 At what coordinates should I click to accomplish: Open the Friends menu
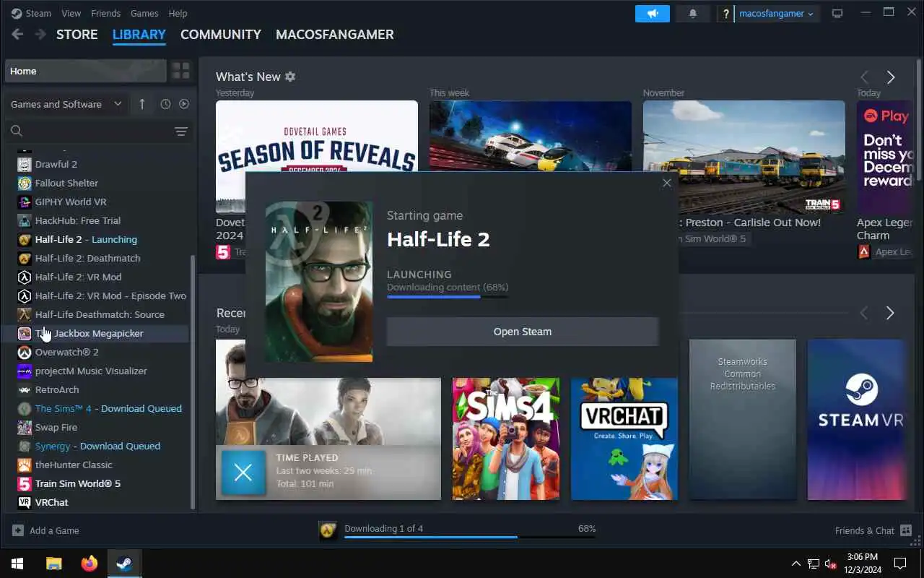[x=106, y=13]
